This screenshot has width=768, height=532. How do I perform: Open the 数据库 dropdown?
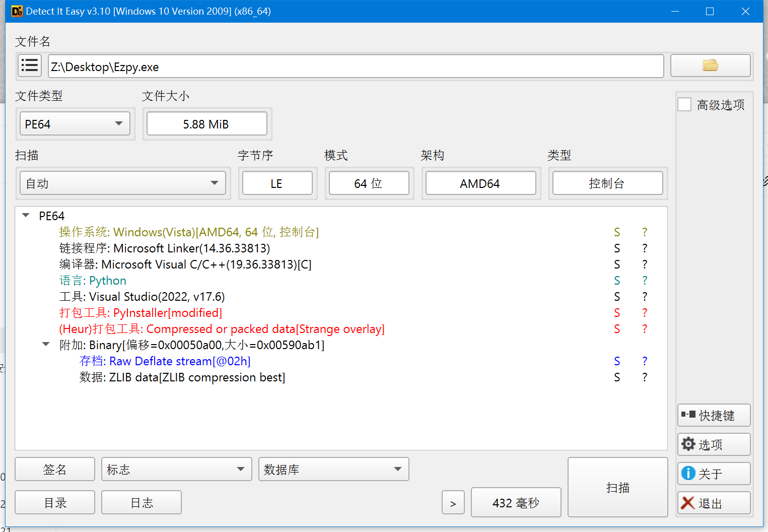[x=333, y=470]
